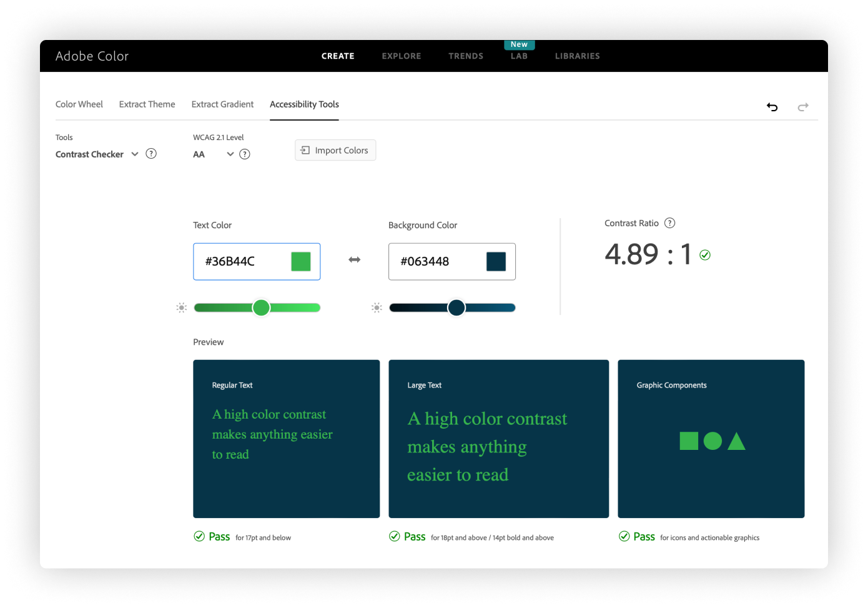This screenshot has width=868, height=608.
Task: Open the Extract Gradient tab
Action: tap(222, 104)
